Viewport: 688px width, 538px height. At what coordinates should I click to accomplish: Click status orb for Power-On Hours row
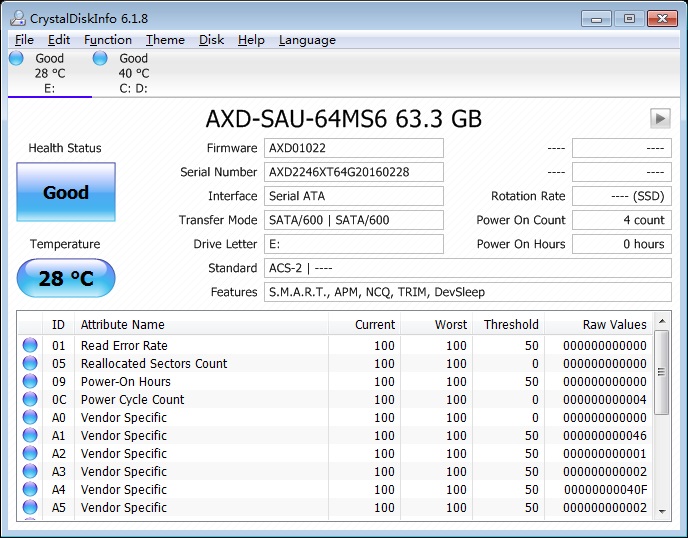point(30,381)
